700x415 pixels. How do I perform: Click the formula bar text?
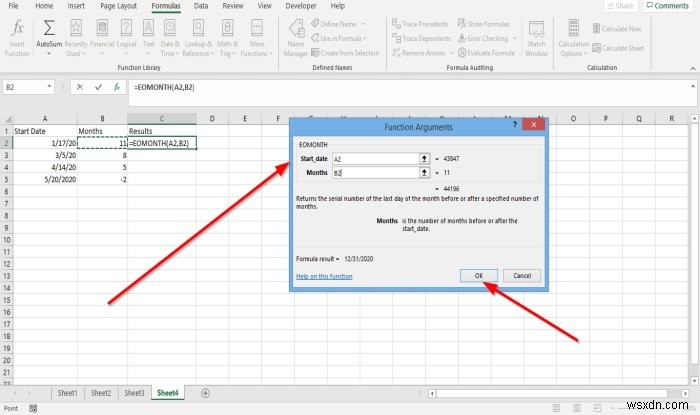pyautogui.click(x=164, y=87)
